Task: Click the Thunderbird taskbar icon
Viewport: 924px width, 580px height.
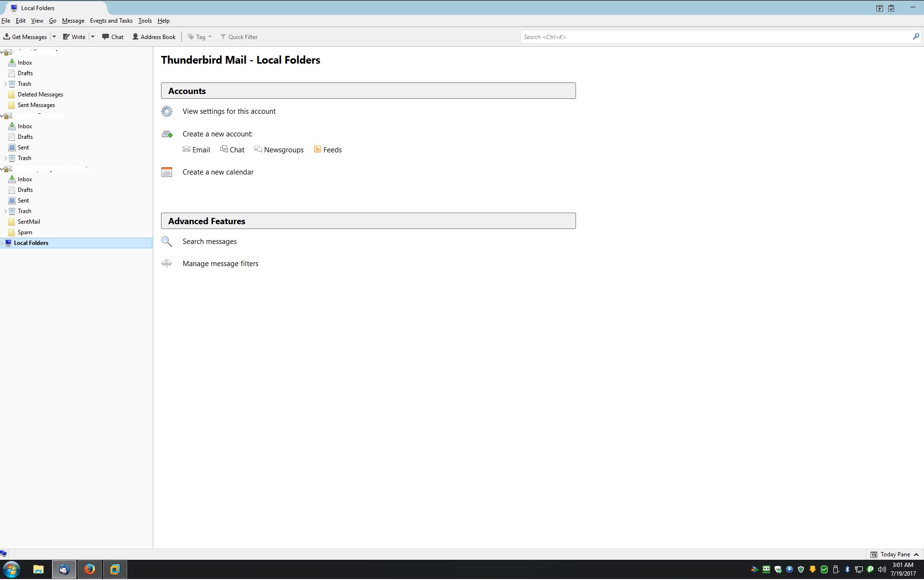Action: click(64, 569)
